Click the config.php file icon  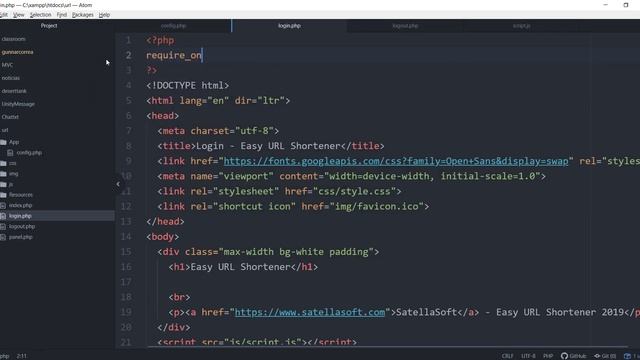[10, 153]
